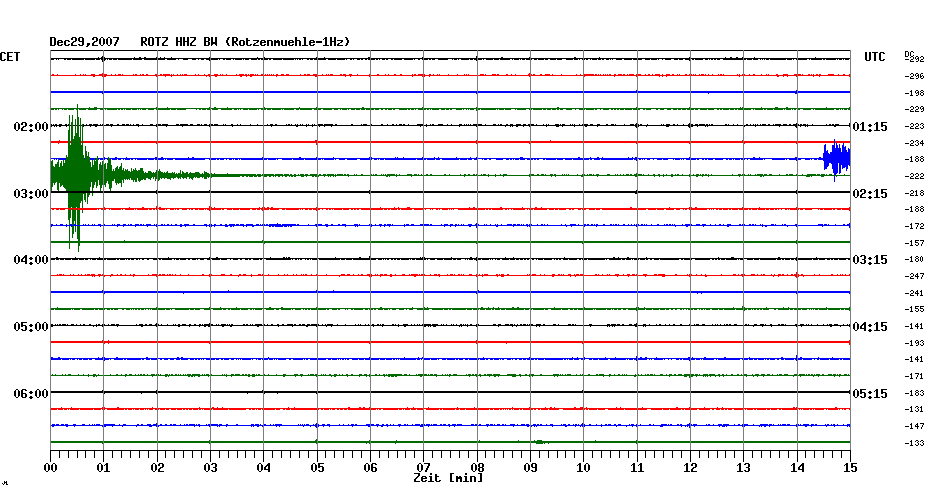The height and width of the screenshot is (494, 930).
Task: Click minute tick label 09
Action: (530, 467)
